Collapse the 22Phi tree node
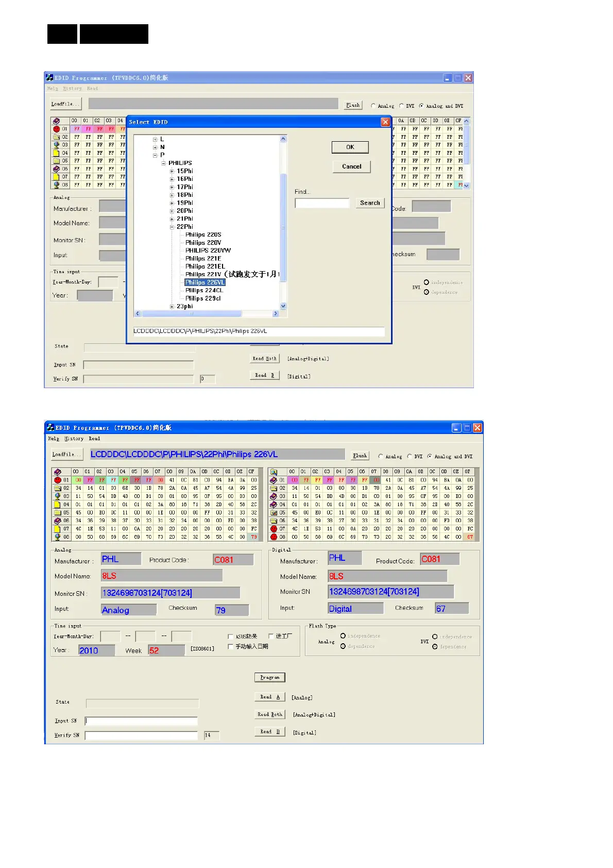Viewport: 613px width, 868px height. (x=172, y=227)
